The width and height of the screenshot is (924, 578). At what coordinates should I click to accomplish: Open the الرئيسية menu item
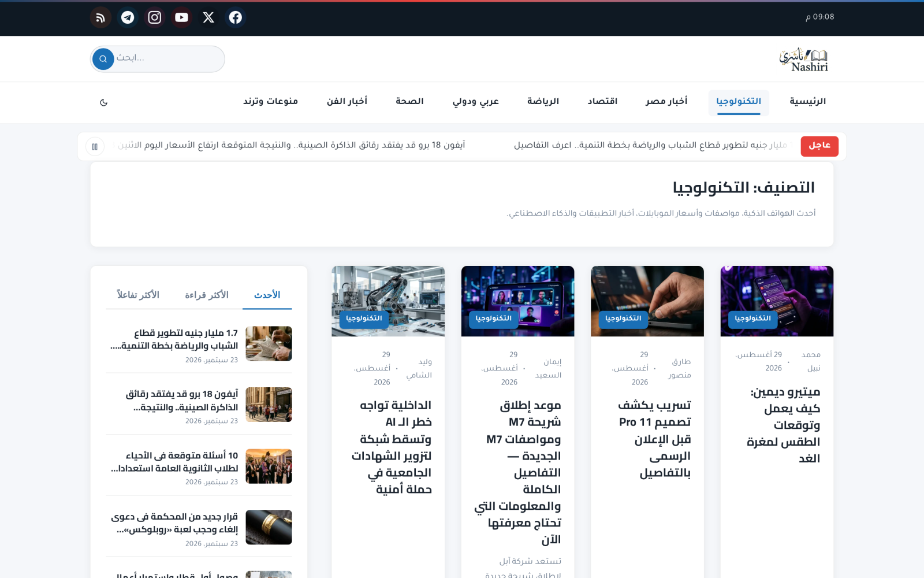pyautogui.click(x=807, y=102)
